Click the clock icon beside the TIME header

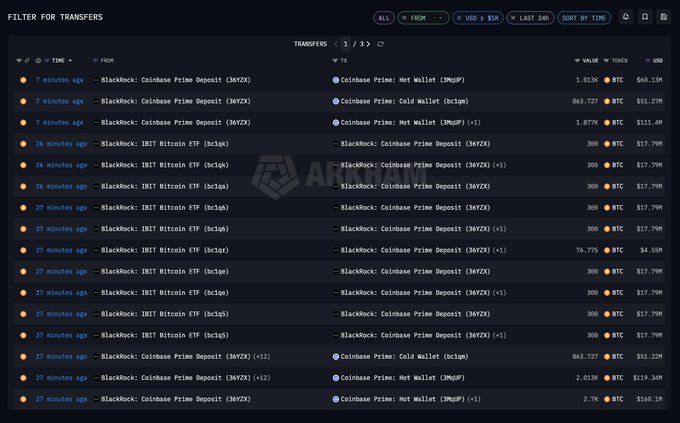(38, 60)
